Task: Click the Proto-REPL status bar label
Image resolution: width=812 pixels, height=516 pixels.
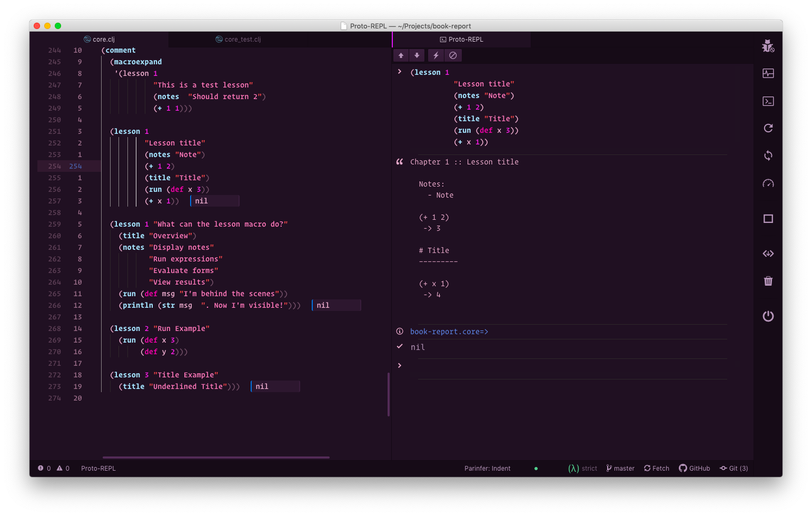Action: (x=98, y=468)
